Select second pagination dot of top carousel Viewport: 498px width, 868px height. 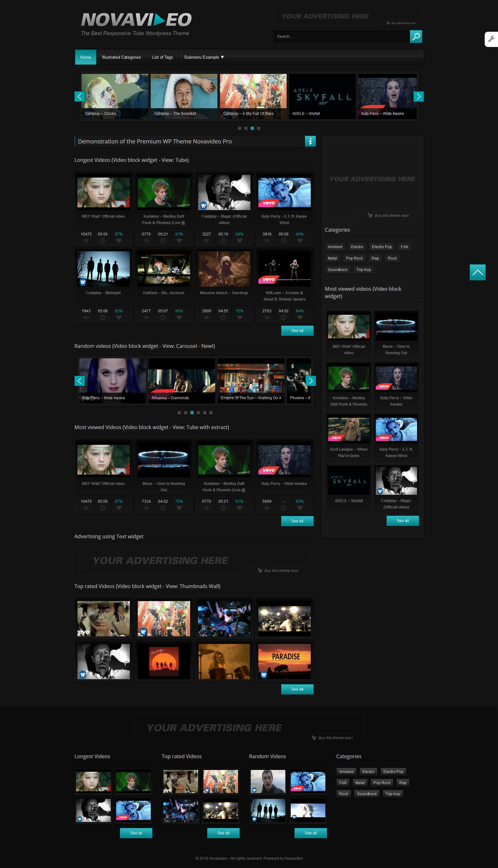click(246, 128)
